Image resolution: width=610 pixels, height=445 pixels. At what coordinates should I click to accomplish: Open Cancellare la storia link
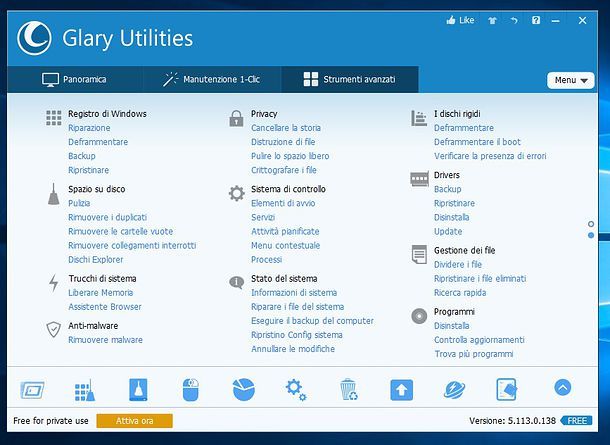tap(286, 128)
